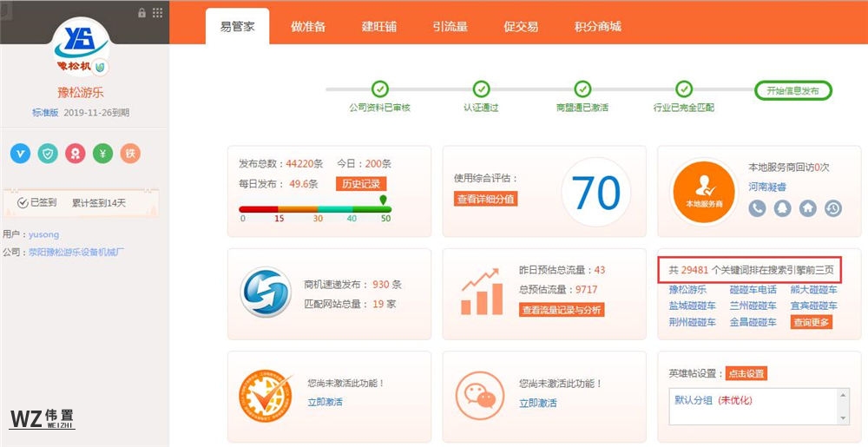Viewport: 868px width, 447px height.
Task: Click the 开始信息发布 button
Action: [793, 91]
